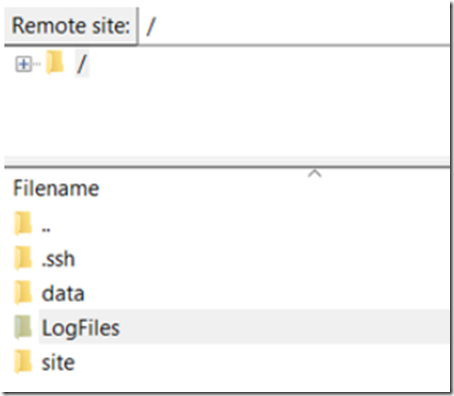The height and width of the screenshot is (396, 454).
Task: Select the .. parent directory entry
Action: pos(46,229)
